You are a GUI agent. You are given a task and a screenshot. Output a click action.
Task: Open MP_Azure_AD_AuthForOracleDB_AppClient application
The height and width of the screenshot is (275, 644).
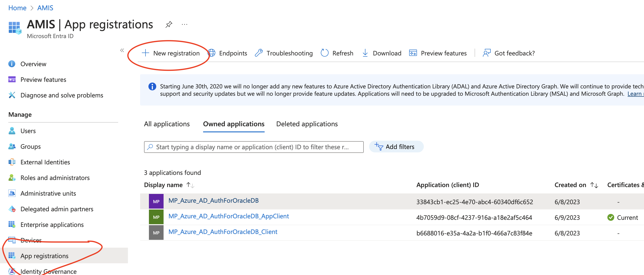pos(229,216)
